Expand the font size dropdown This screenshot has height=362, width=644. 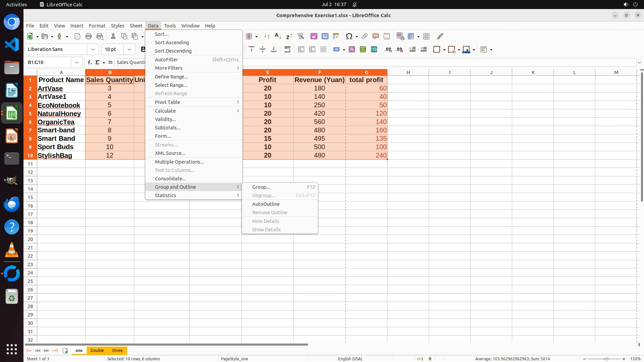129,49
